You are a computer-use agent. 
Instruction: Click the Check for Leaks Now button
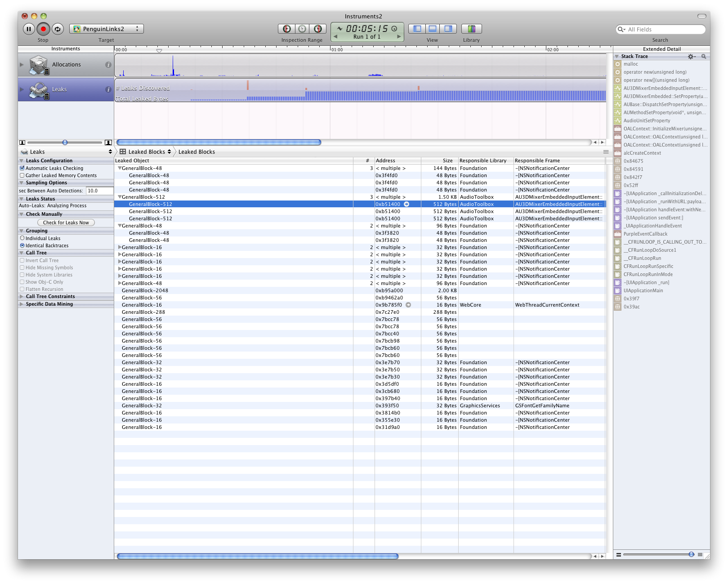click(x=66, y=223)
